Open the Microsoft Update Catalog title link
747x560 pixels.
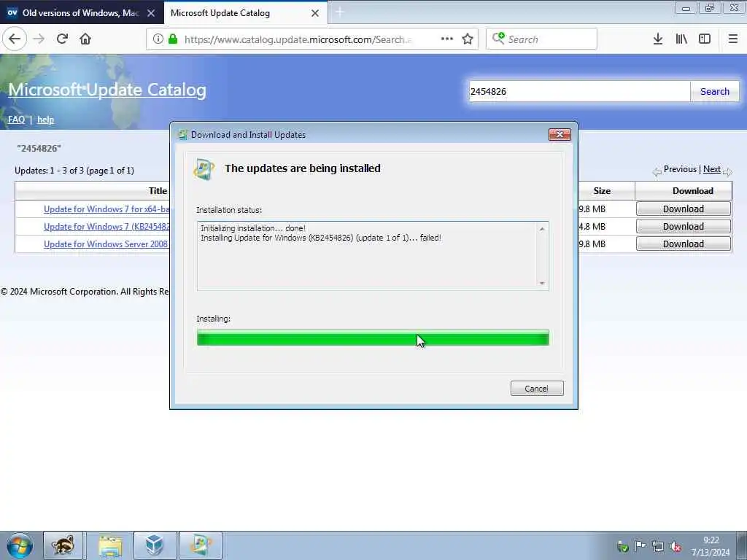(x=107, y=90)
